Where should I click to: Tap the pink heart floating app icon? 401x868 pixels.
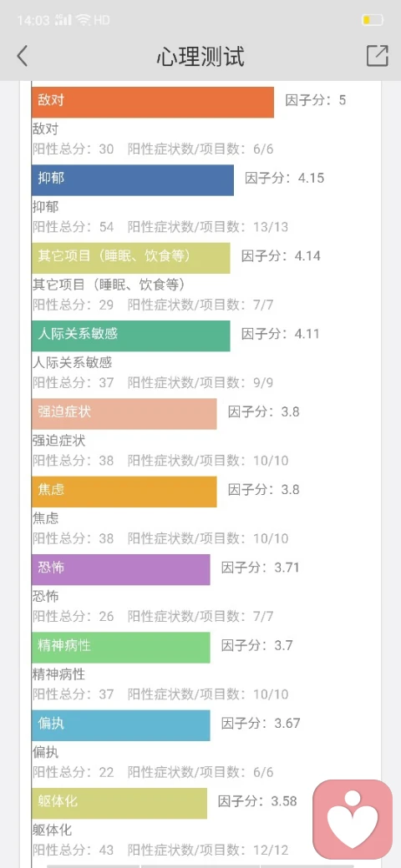tap(353, 820)
